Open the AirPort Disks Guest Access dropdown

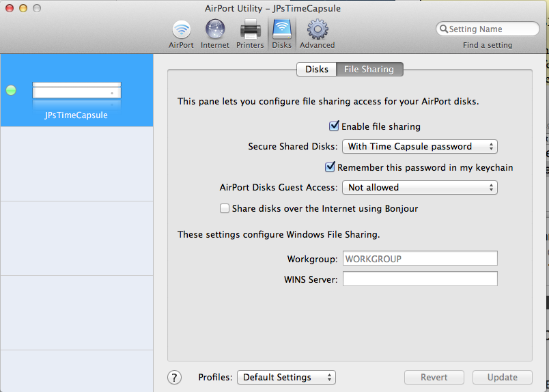point(419,187)
